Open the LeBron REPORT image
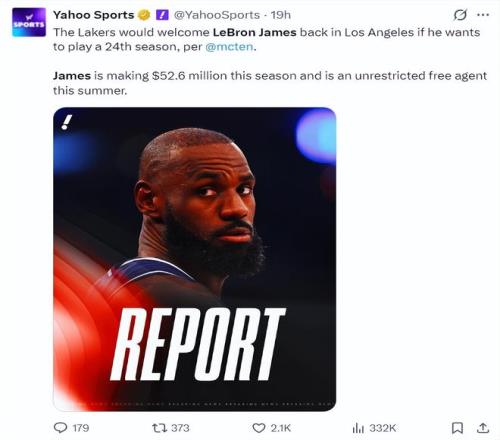Screen dimensions: 500x440 coord(195,259)
